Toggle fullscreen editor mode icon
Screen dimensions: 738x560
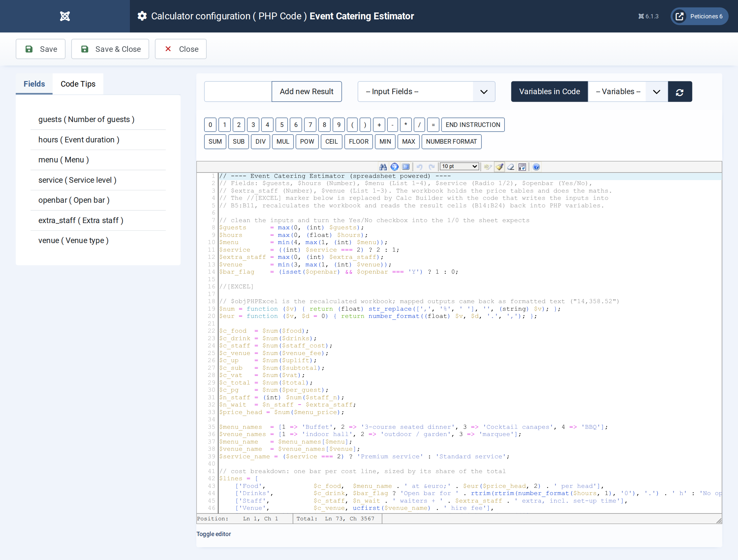[406, 167]
